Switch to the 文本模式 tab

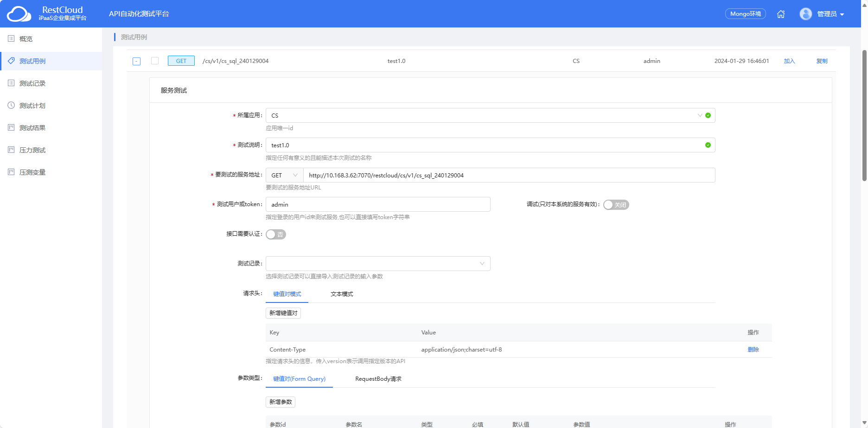tap(341, 294)
